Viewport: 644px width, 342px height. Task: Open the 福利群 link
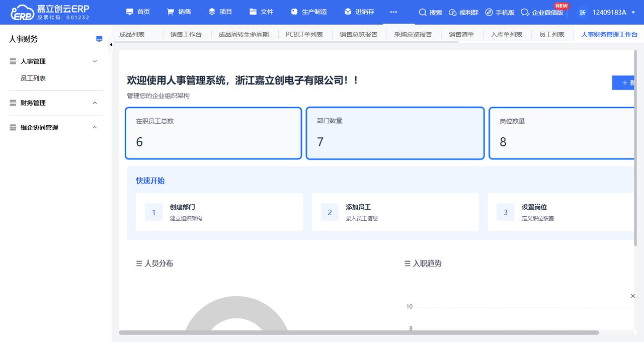coord(463,12)
